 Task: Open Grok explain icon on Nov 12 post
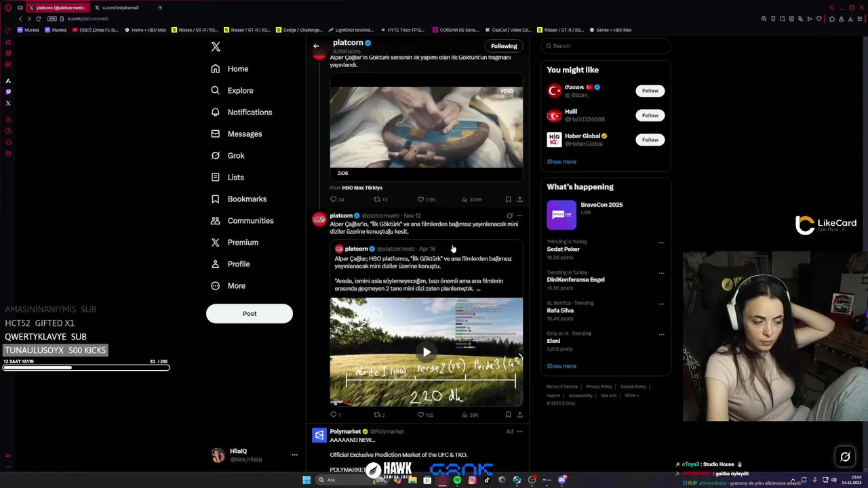coord(509,216)
